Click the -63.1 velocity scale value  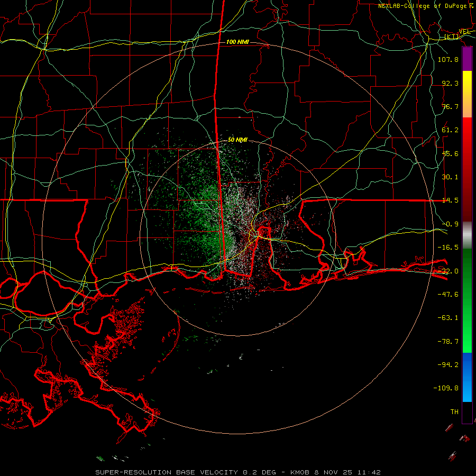coord(448,318)
